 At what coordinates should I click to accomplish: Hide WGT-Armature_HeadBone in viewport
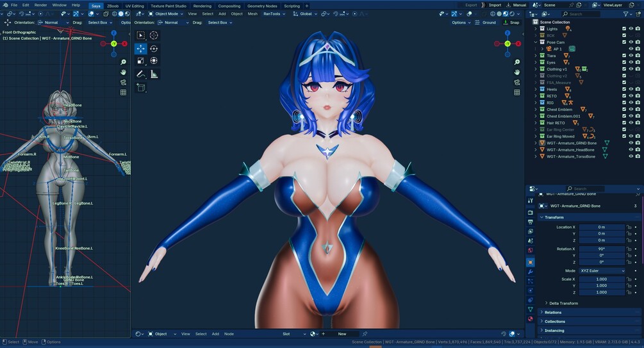(x=631, y=149)
